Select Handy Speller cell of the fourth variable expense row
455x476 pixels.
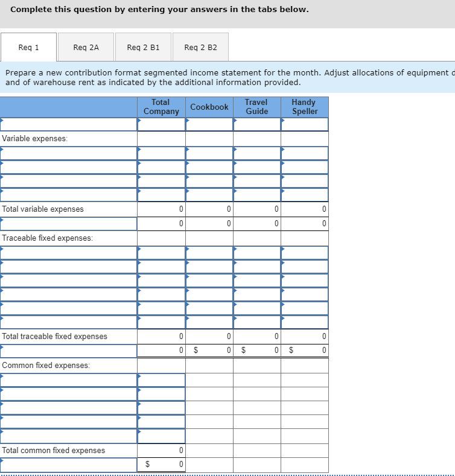coord(305,195)
